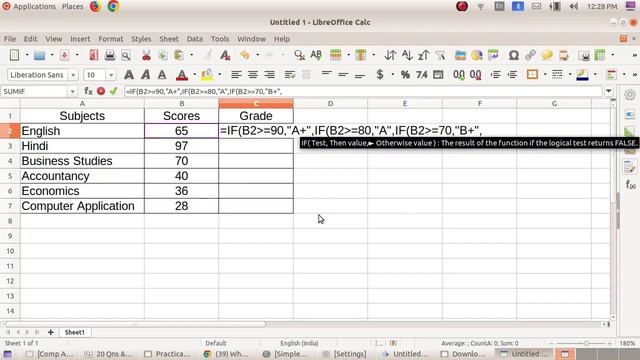Image resolution: width=640 pixels, height=360 pixels.
Task: Select the Sheet1 tab
Action: tap(75, 332)
